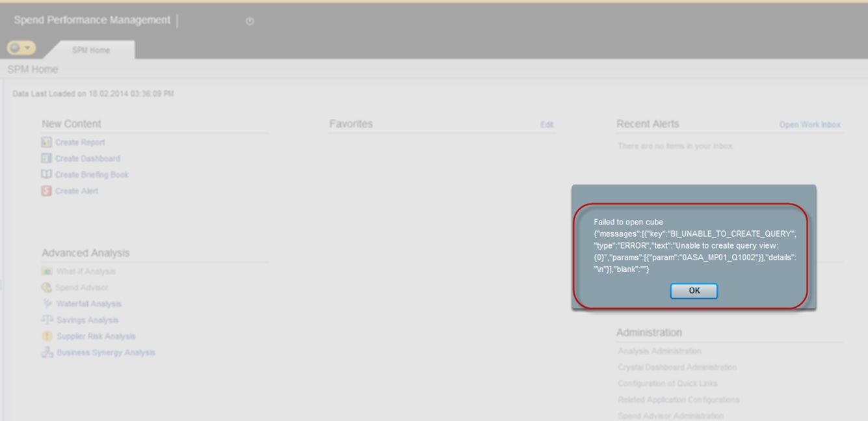Click the Spend Performance Management title
This screenshot has height=421, width=868.
92,20
